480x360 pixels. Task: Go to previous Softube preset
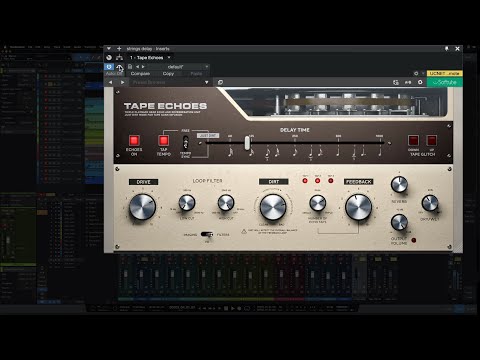pyautogui.click(x=110, y=82)
